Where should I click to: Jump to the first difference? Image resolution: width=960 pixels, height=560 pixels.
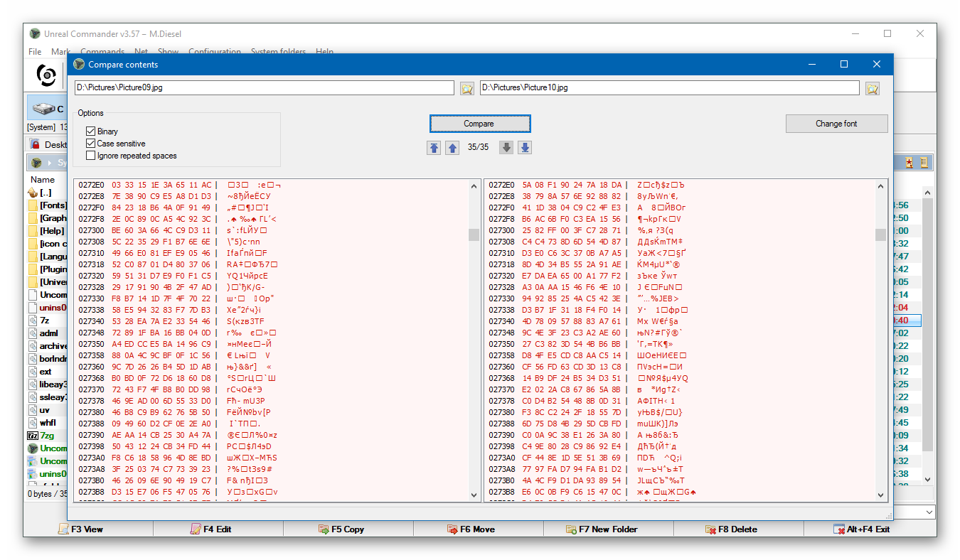click(434, 147)
